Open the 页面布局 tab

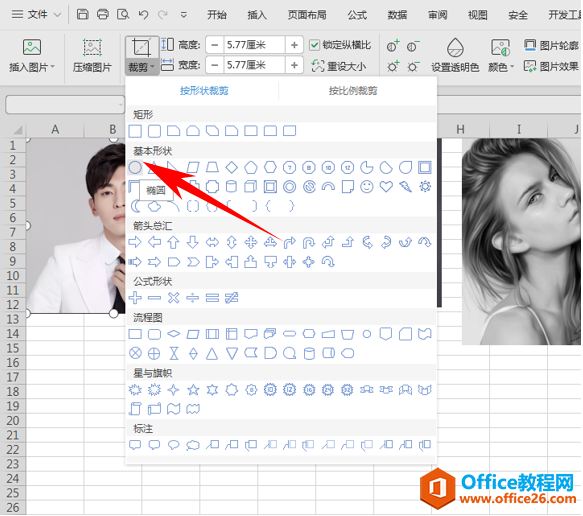(x=307, y=15)
